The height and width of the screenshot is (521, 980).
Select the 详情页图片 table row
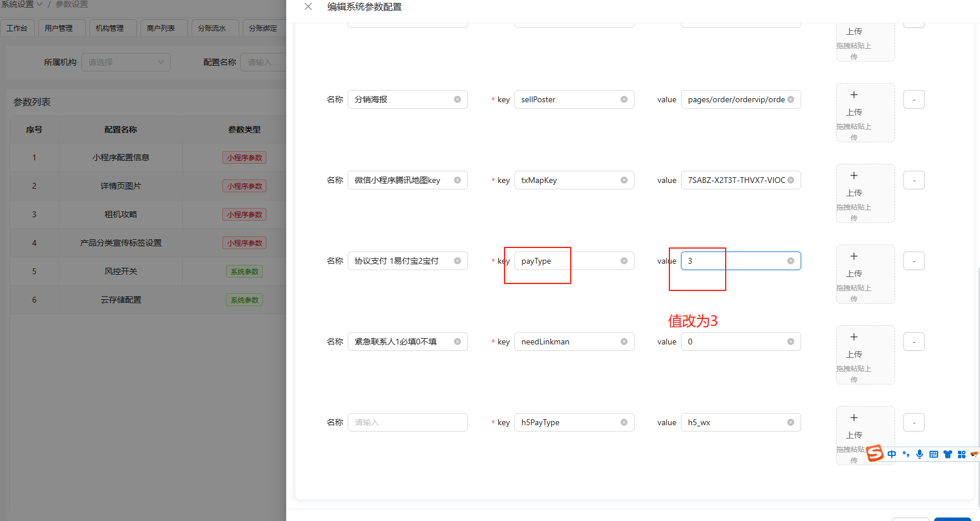tap(148, 186)
